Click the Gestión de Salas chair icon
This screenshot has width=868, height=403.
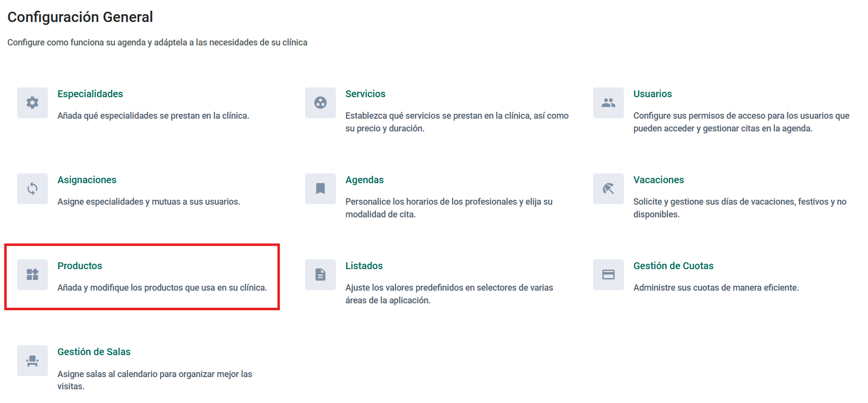click(32, 361)
